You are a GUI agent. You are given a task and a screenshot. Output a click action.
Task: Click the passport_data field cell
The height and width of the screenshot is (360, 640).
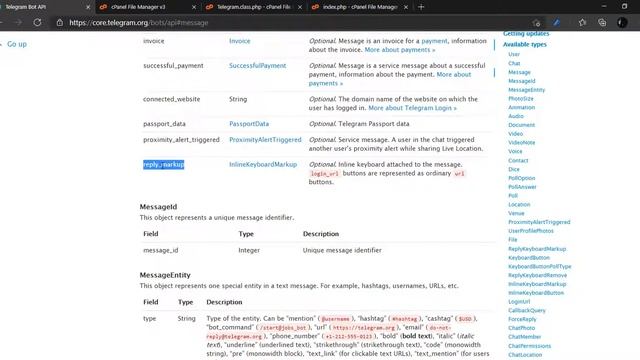164,124
